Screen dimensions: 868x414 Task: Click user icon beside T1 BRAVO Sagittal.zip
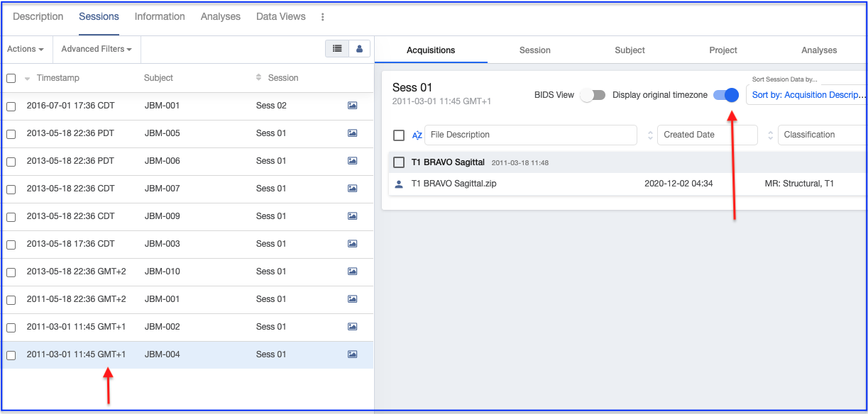tap(398, 184)
